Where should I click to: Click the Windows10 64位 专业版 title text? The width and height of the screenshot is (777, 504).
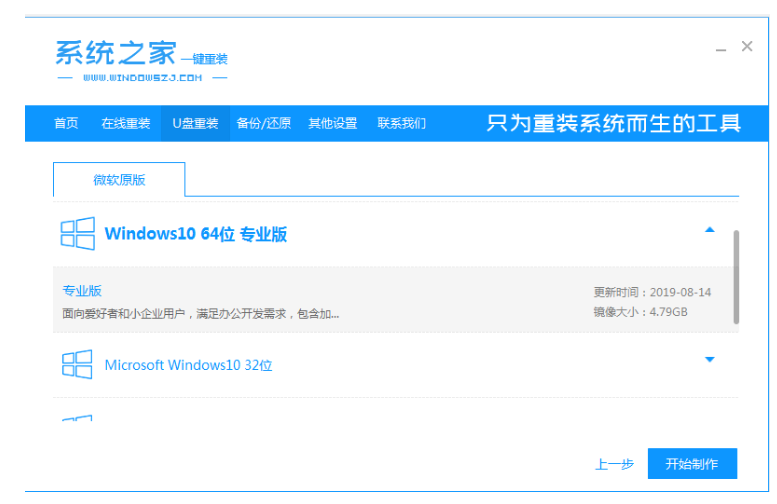point(196,235)
